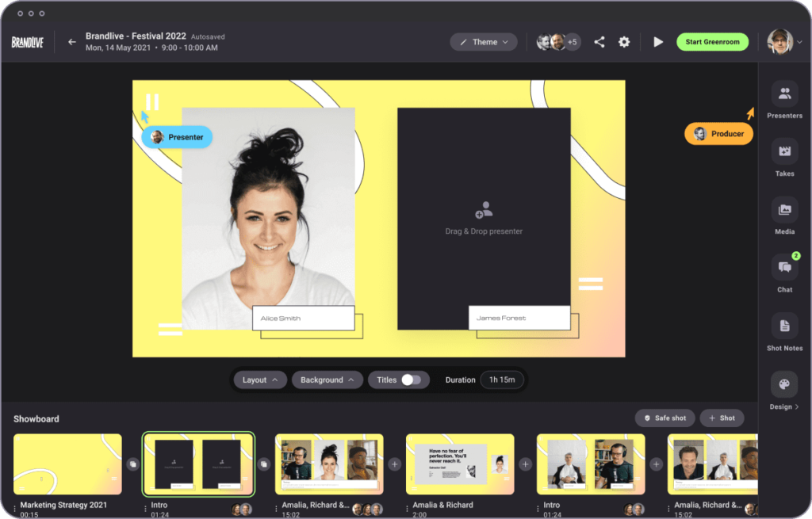Select the highlighted Intro shot thumbnail
This screenshot has width=812, height=519.
pos(198,464)
